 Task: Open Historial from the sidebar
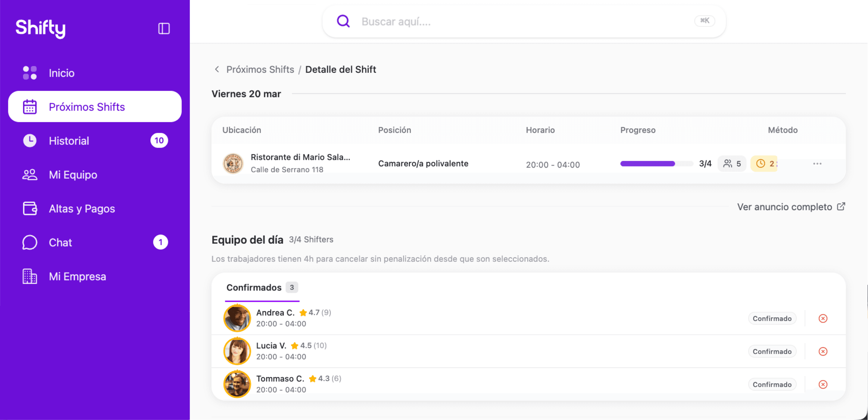[x=68, y=141]
